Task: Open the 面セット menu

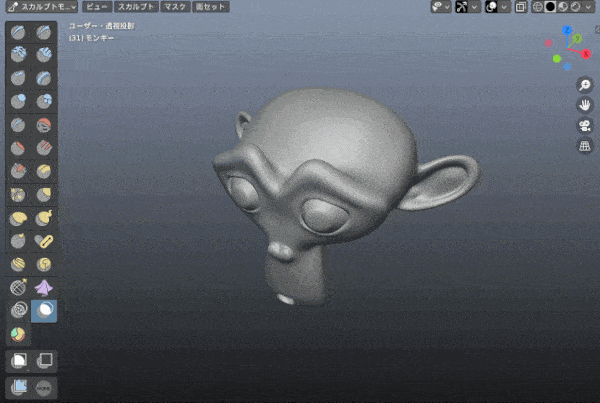Action: [x=211, y=7]
